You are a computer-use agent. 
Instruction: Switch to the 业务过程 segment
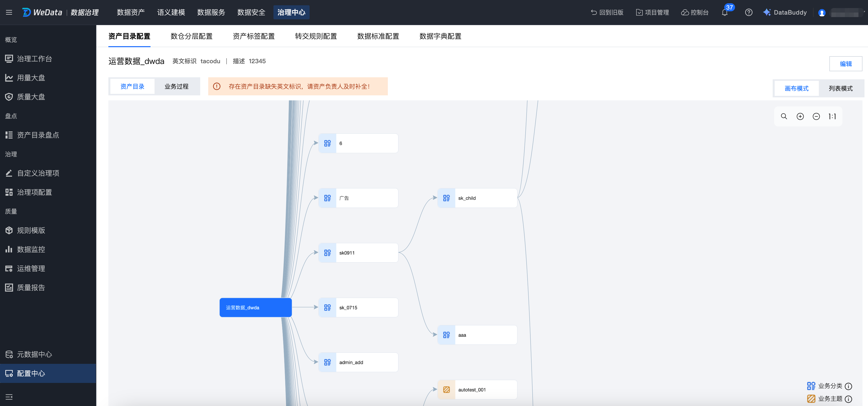[176, 86]
